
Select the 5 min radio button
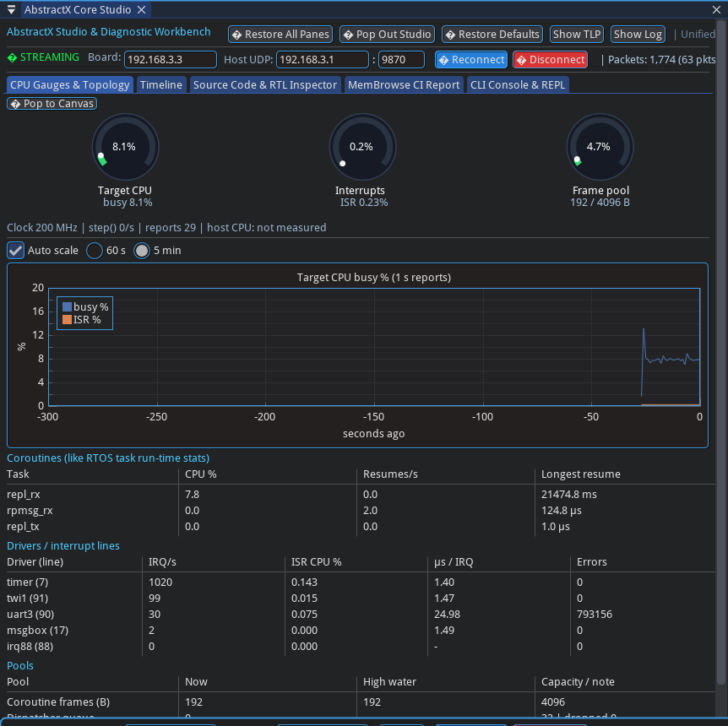pyautogui.click(x=142, y=251)
